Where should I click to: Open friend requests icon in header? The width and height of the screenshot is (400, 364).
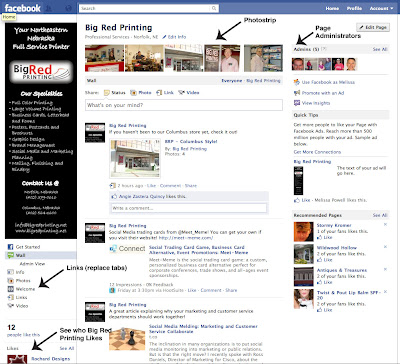coord(49,8)
